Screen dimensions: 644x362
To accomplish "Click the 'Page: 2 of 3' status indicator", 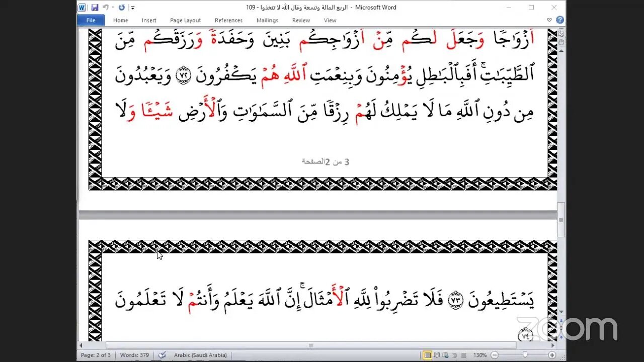I will click(96, 355).
